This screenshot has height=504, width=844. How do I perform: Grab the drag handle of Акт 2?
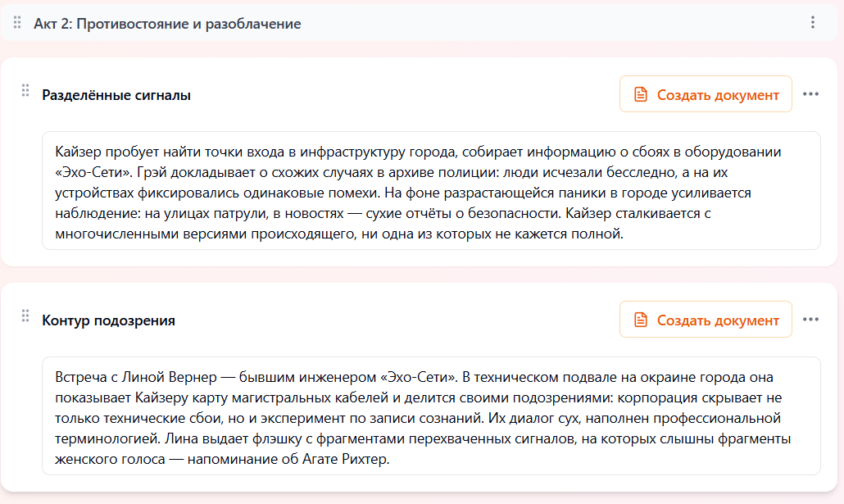point(18,23)
